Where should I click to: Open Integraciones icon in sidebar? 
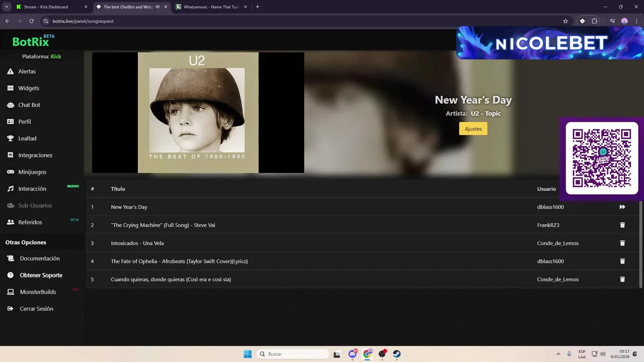point(10,155)
